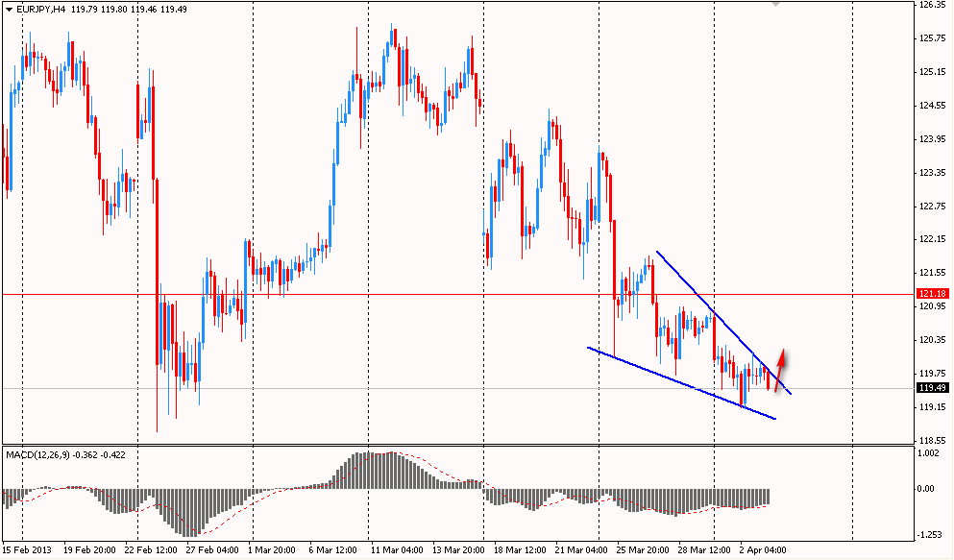The image size is (954, 560).
Task: Click the 119.15 price axis label
Action: click(933, 406)
